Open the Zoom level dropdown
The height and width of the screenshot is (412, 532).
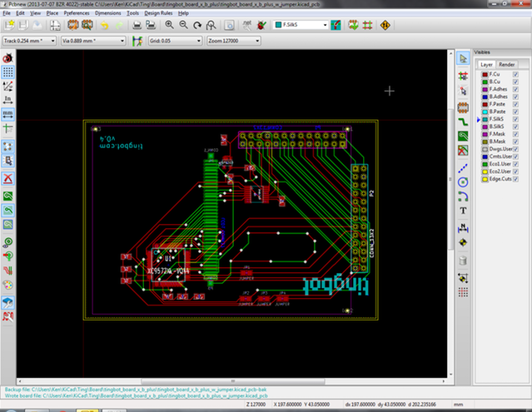tap(234, 41)
